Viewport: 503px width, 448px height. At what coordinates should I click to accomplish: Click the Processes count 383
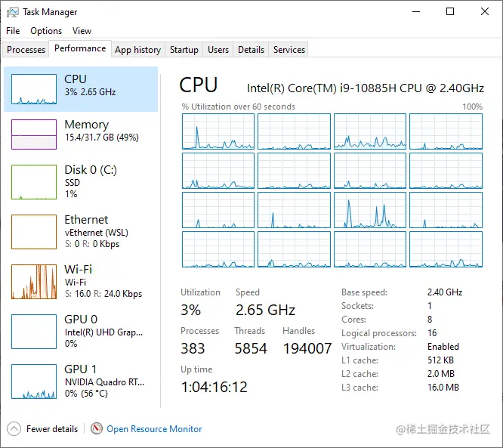[193, 348]
